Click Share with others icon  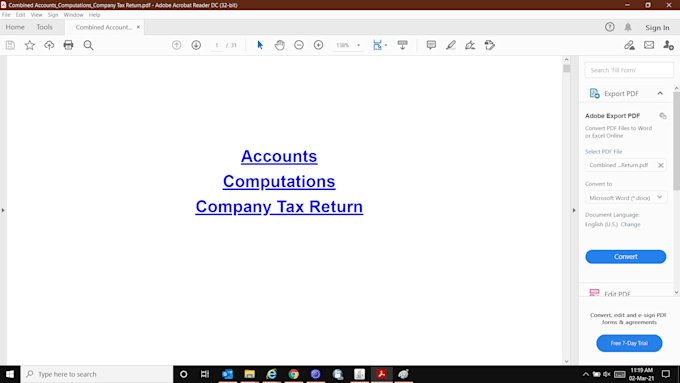click(668, 45)
